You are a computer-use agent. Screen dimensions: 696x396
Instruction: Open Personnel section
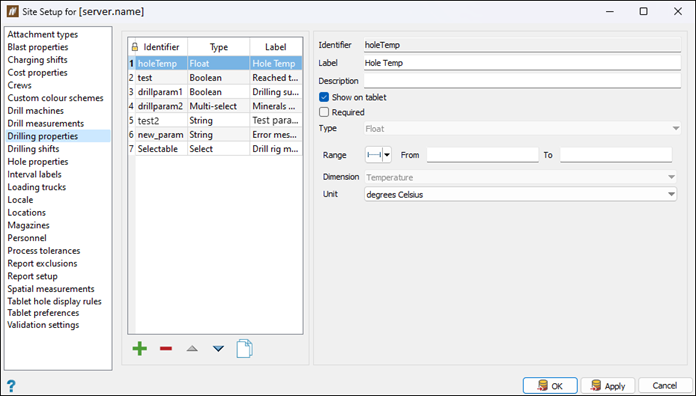(27, 238)
